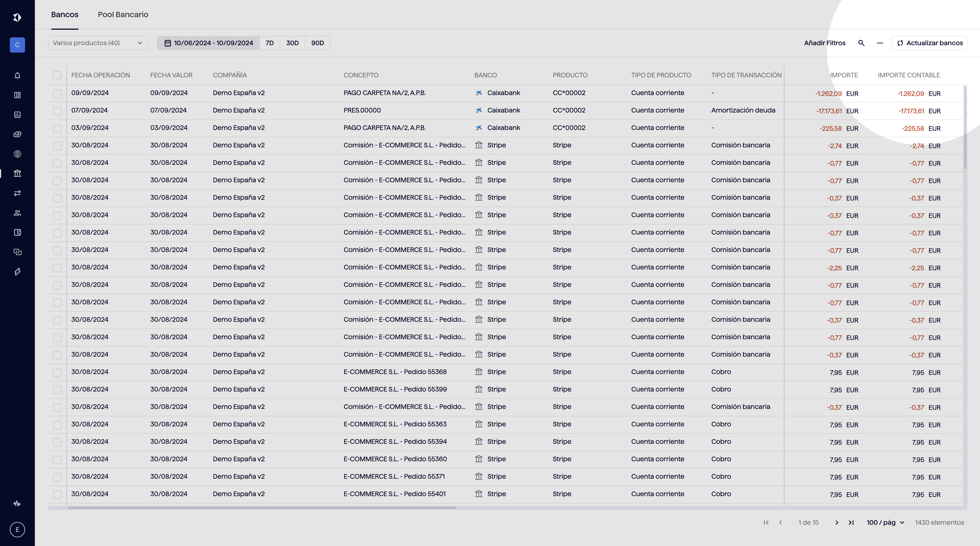
Task: Select the bank building icon in sidebar
Action: (x=17, y=174)
